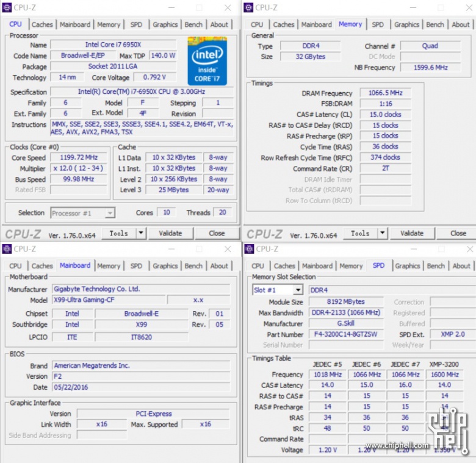Screen dimensions: 476x463
Task: Click Row Refresh Cycle Time 374 clocks
Action: (386, 157)
